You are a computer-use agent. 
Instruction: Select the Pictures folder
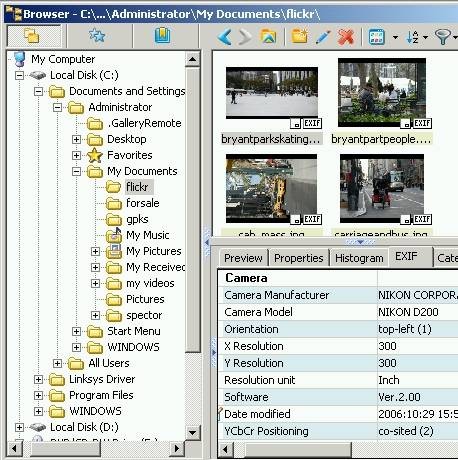[x=145, y=299]
